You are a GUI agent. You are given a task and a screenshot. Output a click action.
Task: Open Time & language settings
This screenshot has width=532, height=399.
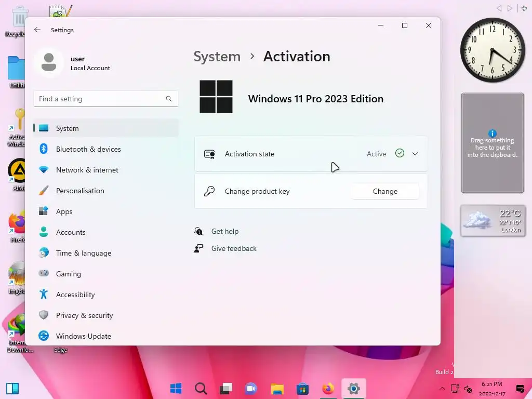106,253
